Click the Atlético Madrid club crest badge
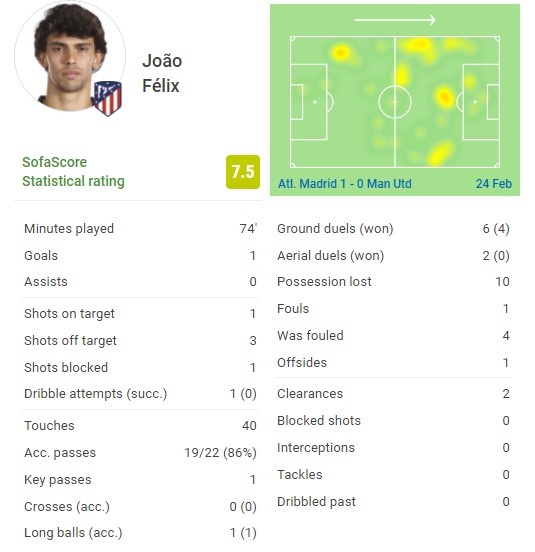This screenshot has width=535, height=552. [108, 98]
